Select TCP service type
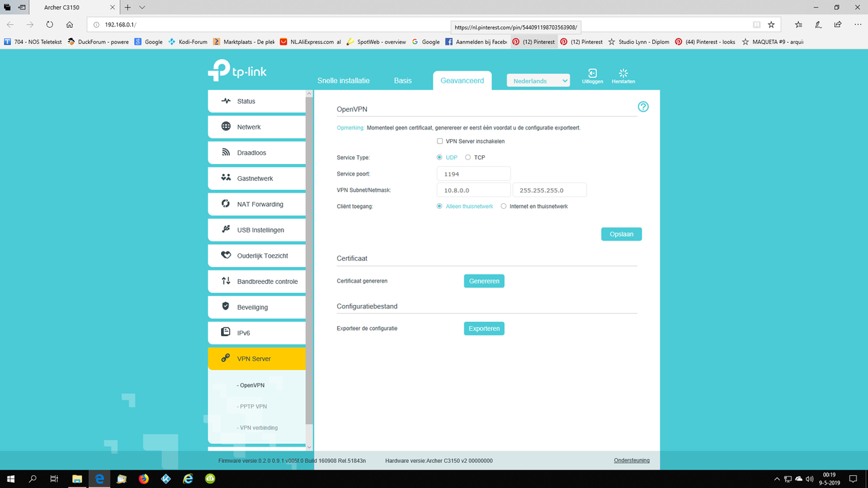Viewport: 868px width, 488px height. click(x=468, y=157)
